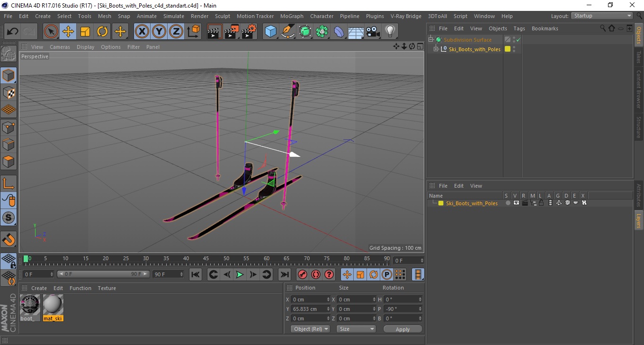Click the yellow layer color in Layers panel
This screenshot has height=345, width=644.
click(441, 203)
